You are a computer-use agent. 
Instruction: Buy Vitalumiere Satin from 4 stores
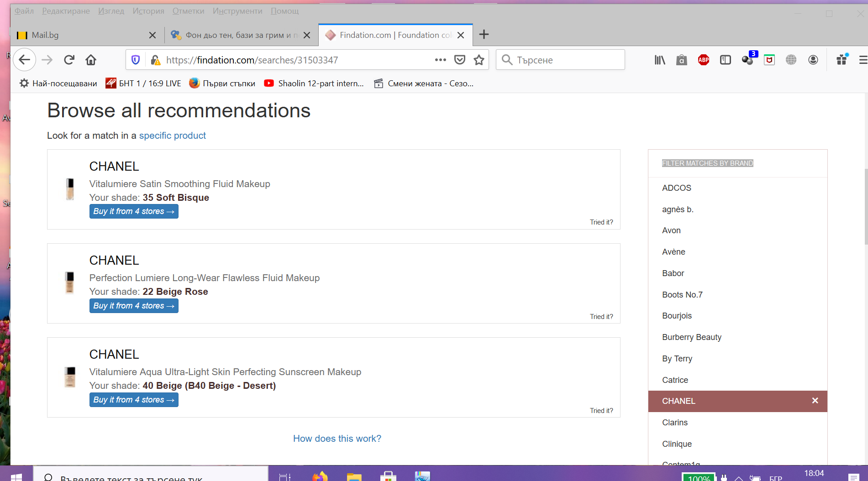(x=134, y=211)
